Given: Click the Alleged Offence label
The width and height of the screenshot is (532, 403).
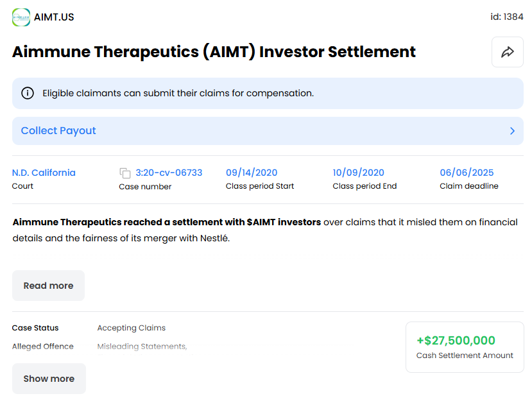Looking at the screenshot, I should click(x=43, y=347).
